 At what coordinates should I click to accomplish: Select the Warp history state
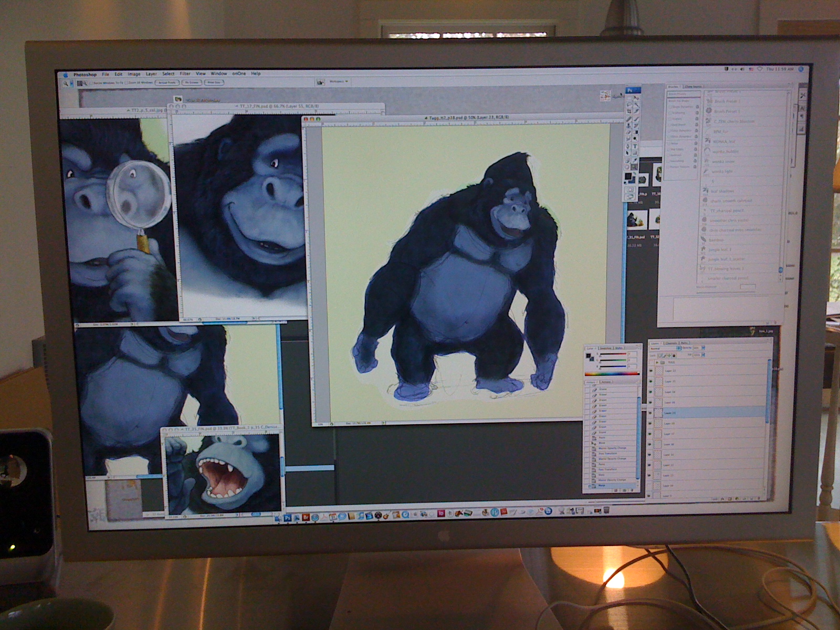612,486
